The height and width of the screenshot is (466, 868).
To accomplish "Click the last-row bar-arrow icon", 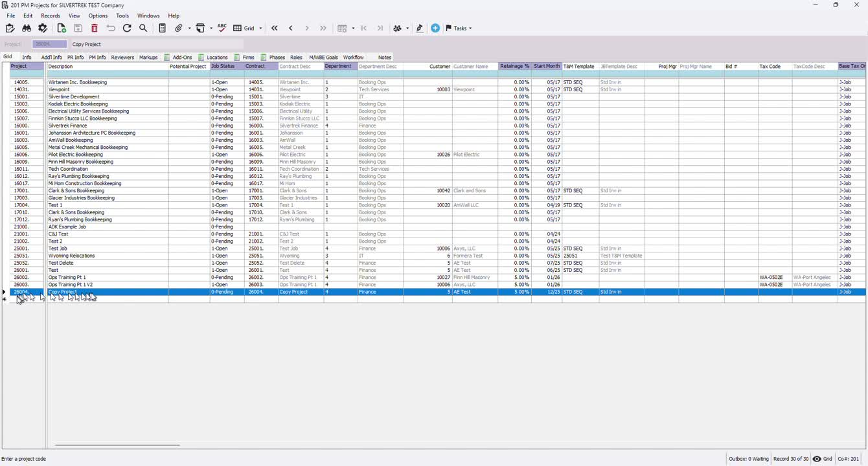I will (x=380, y=28).
